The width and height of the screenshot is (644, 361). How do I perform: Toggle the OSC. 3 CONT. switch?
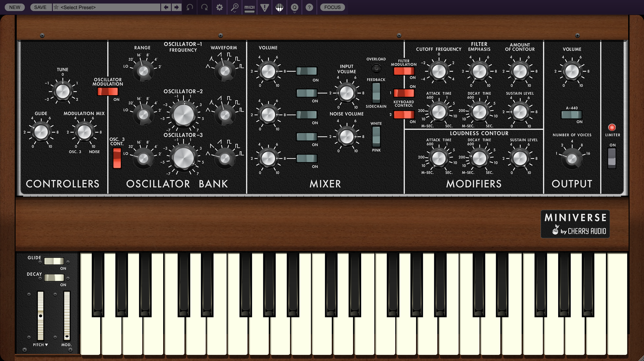(117, 158)
